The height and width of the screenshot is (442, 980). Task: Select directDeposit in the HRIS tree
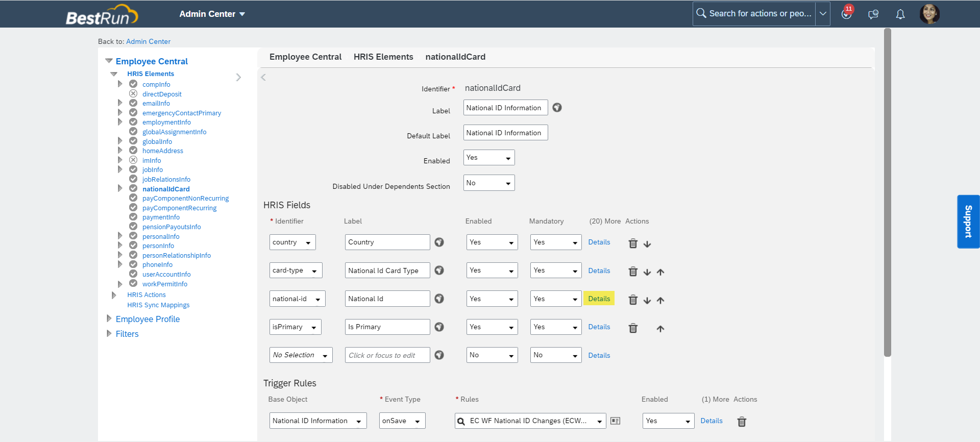point(162,94)
